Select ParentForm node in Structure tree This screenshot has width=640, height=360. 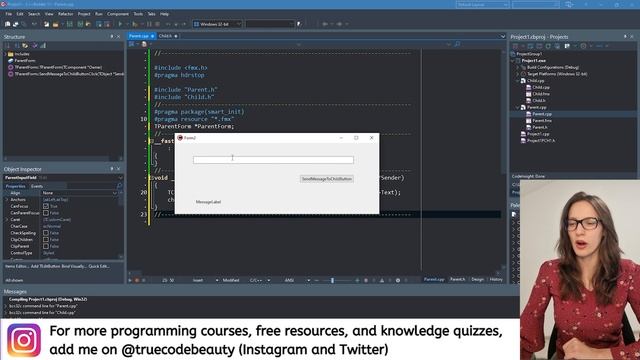click(24, 60)
